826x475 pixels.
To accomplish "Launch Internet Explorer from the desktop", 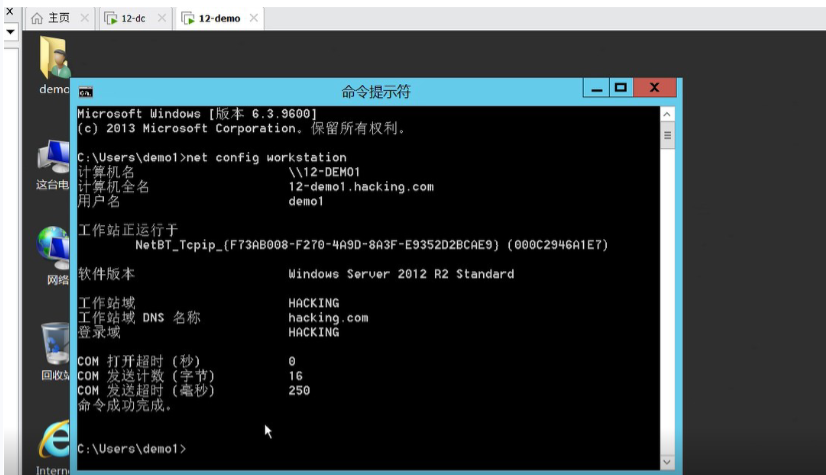I will [x=53, y=440].
